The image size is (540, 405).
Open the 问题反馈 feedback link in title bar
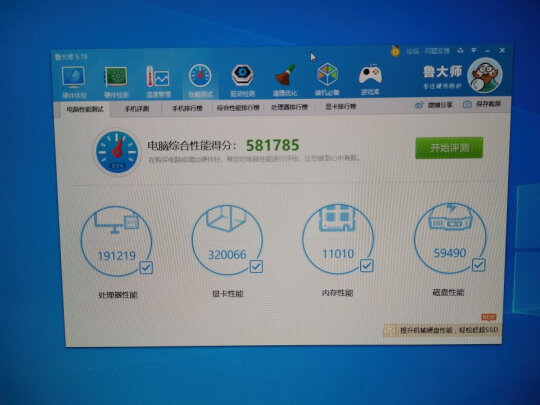tap(437, 51)
